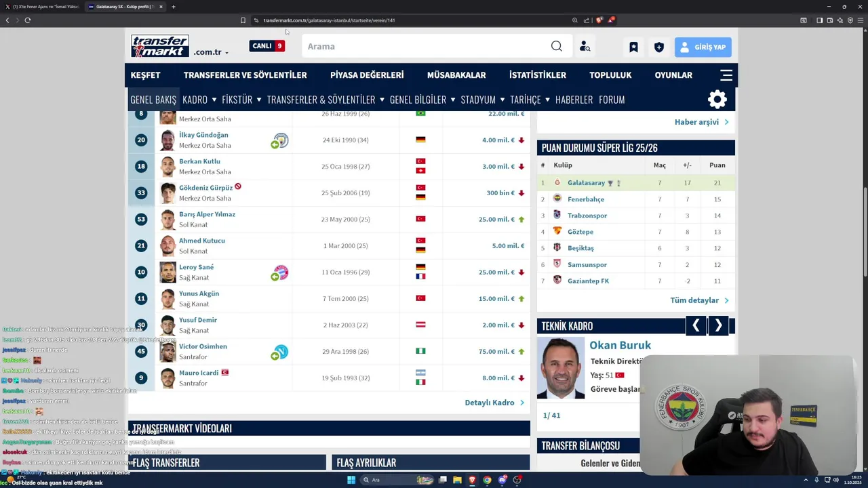Click the GİRİŞ YAP login button
This screenshot has height=488, width=868.
pos(703,47)
